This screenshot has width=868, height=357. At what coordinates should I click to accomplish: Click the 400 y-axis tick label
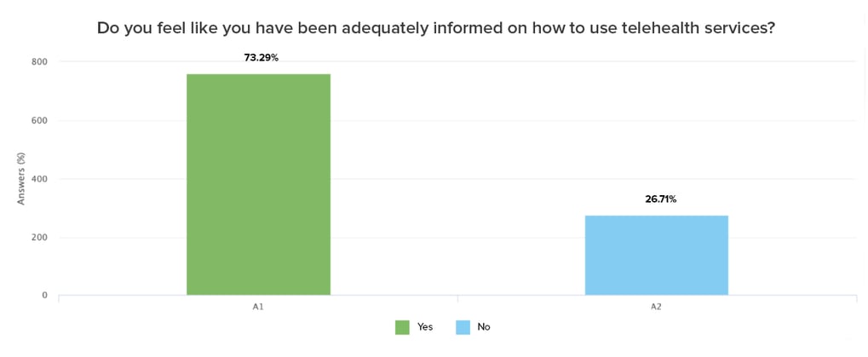[x=39, y=179]
